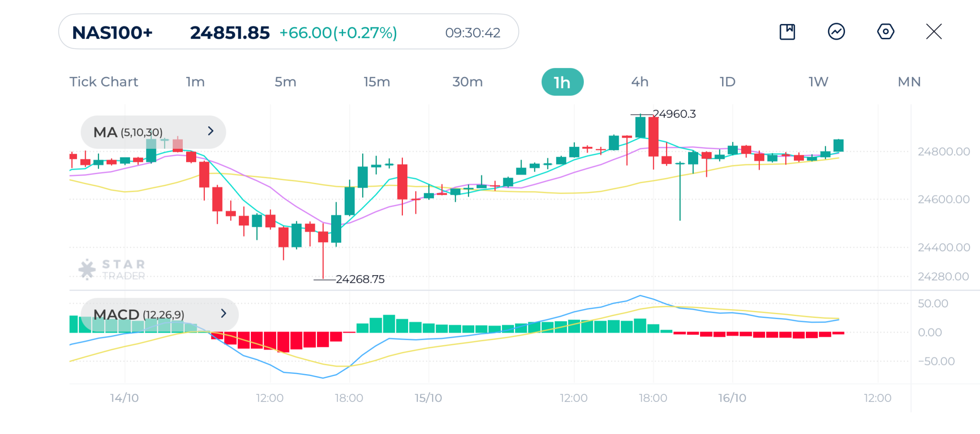The width and height of the screenshot is (980, 434).
Task: Switch to 4h timeframe
Action: [640, 82]
